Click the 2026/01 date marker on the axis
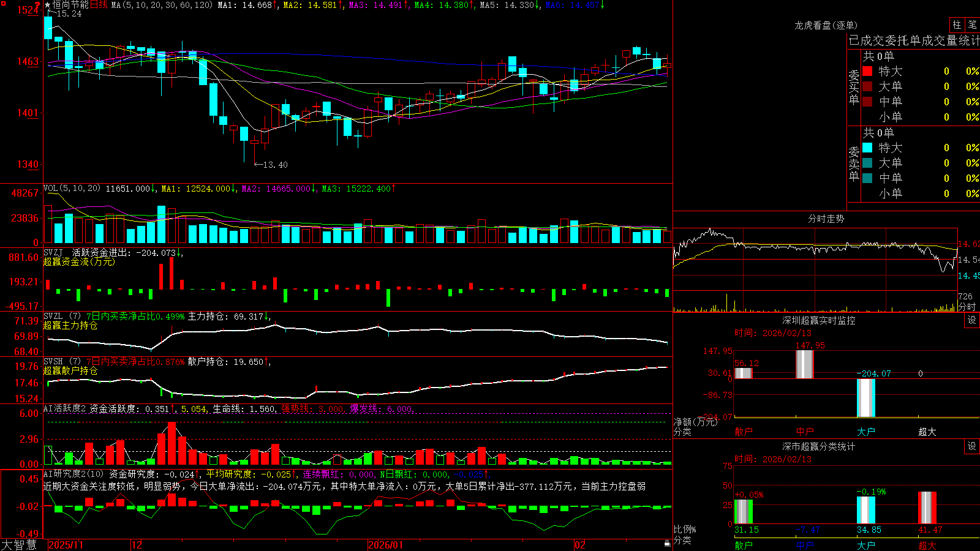This screenshot has height=551, width=980. coord(385,545)
